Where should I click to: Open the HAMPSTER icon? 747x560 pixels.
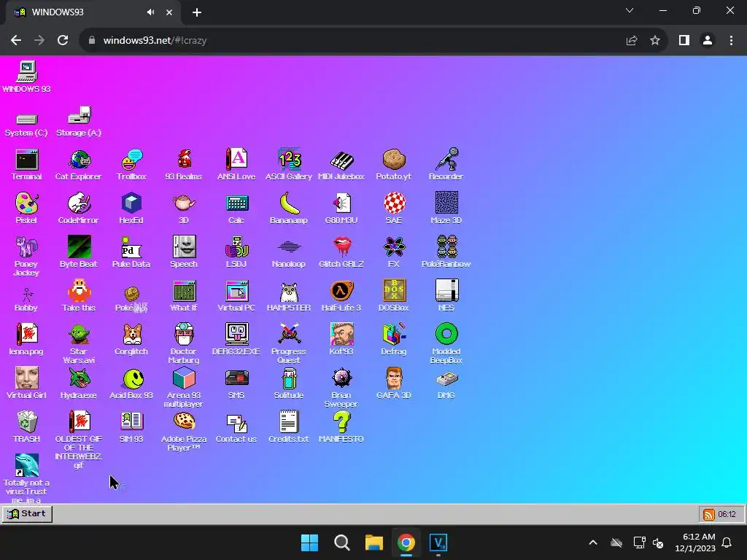tap(289, 296)
